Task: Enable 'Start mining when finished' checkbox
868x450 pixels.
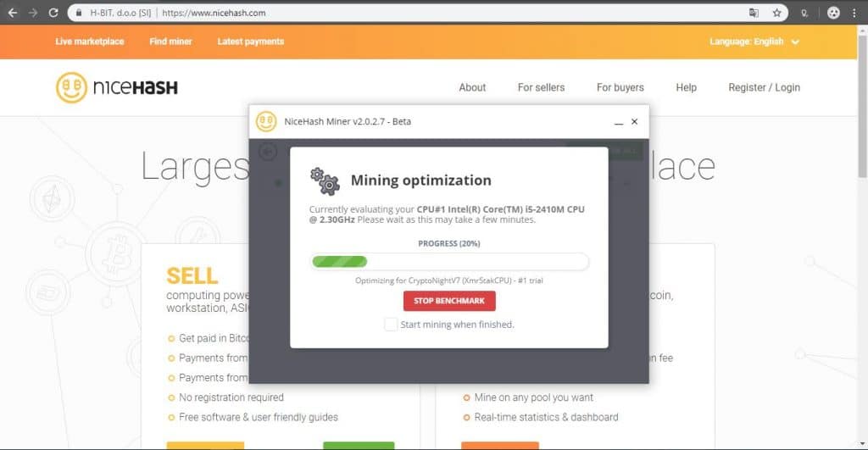Action: point(391,325)
